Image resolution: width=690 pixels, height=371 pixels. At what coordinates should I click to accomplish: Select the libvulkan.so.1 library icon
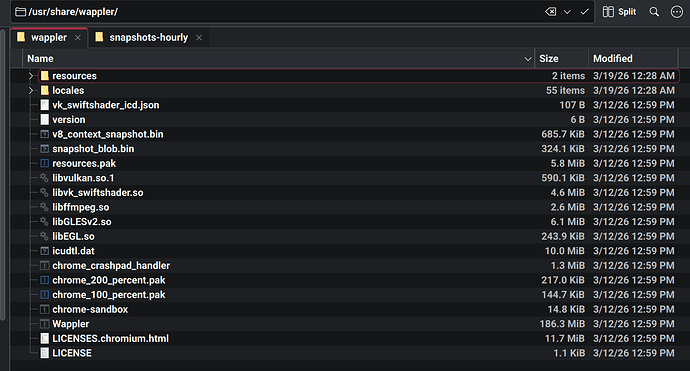[x=44, y=178]
